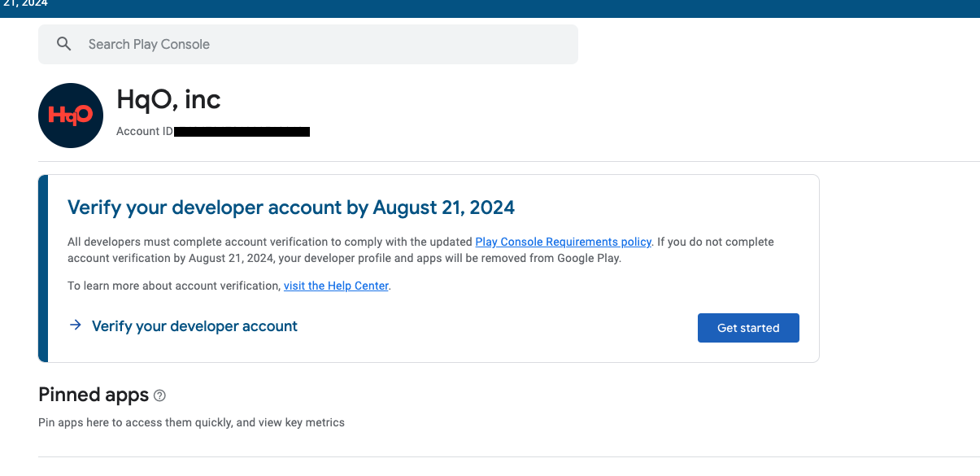Click the blue accent stripe on the verification card
Screen dimensions: 980x476
(x=43, y=268)
